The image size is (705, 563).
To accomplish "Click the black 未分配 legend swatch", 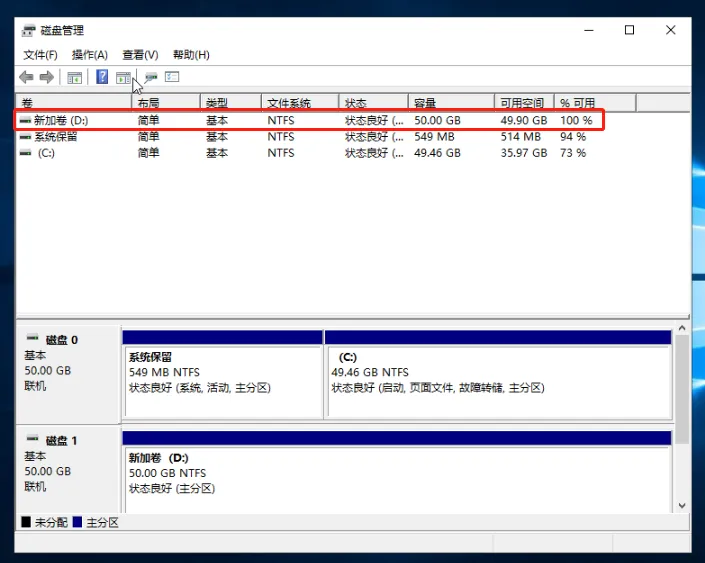I will (26, 522).
